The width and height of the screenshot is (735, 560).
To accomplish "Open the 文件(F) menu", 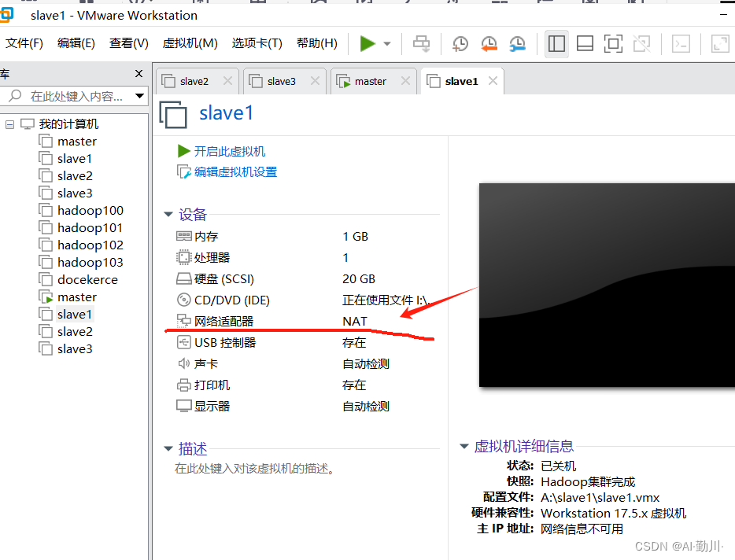I will coord(24,43).
